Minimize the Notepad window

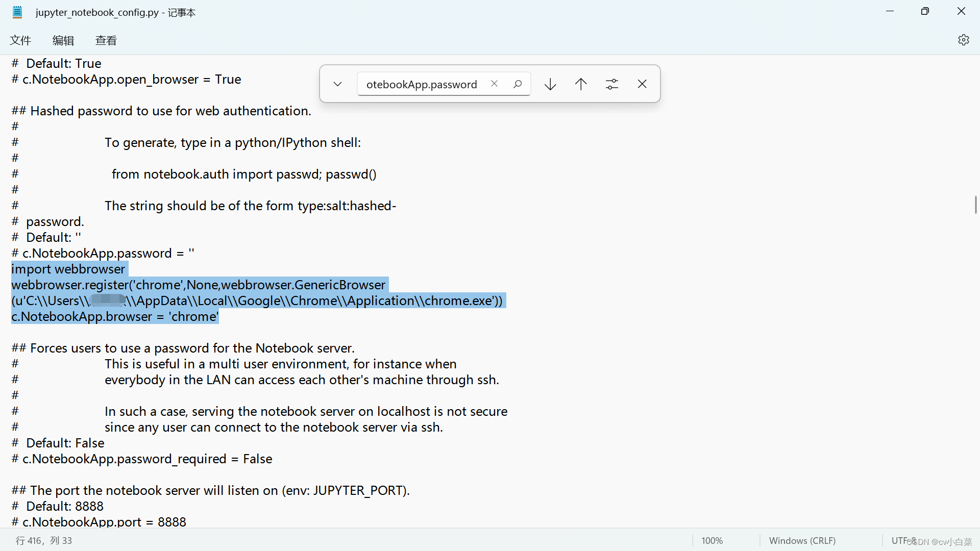pyautogui.click(x=890, y=11)
